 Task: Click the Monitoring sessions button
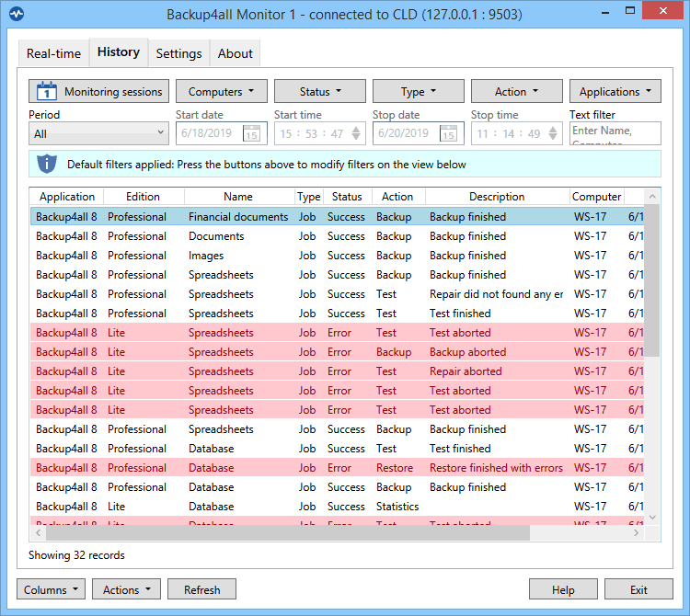(98, 91)
